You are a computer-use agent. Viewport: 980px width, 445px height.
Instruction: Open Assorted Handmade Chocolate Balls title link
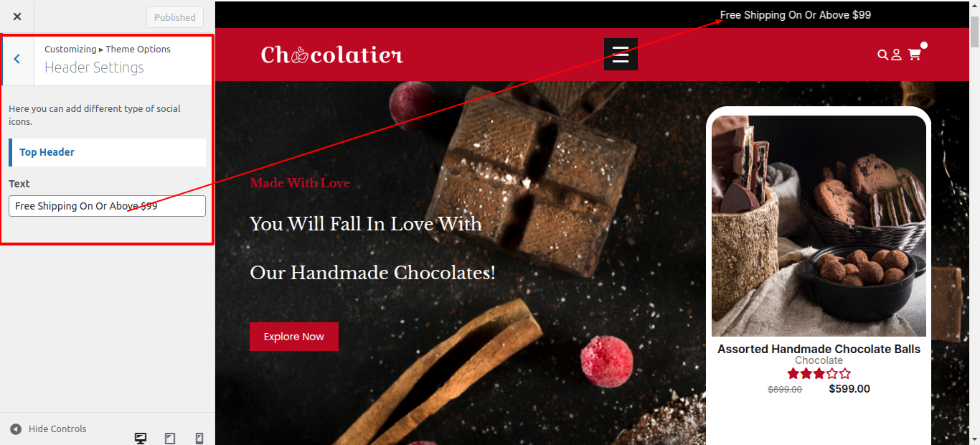click(x=819, y=349)
